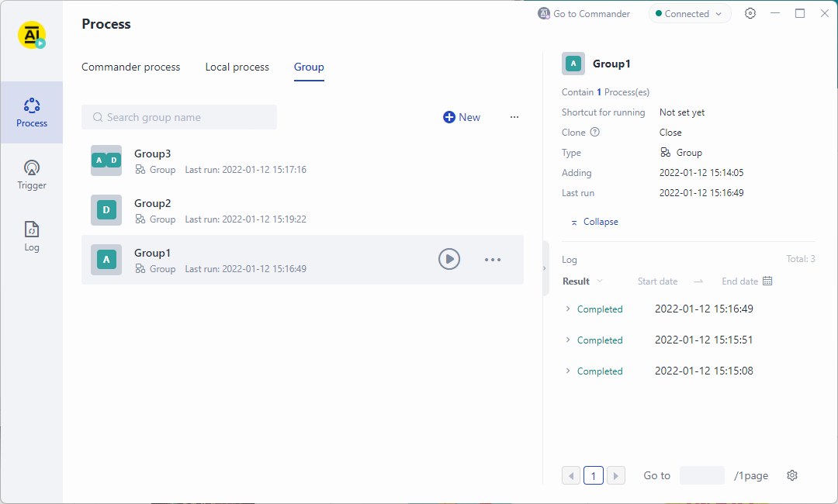The height and width of the screenshot is (504, 838).
Task: Open log pagination settings gear
Action: click(x=792, y=475)
